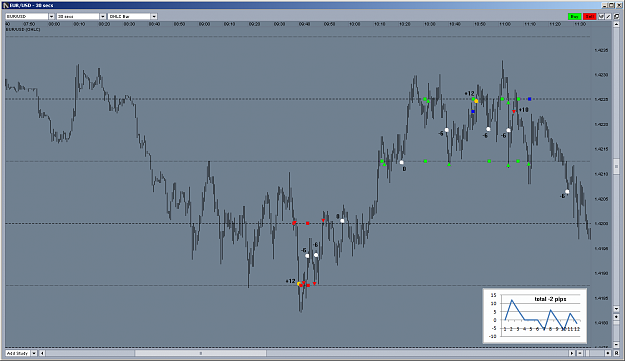Click the horizontal scrollbar right arrow
The image size is (625, 361).
pyautogui.click(x=572, y=353)
